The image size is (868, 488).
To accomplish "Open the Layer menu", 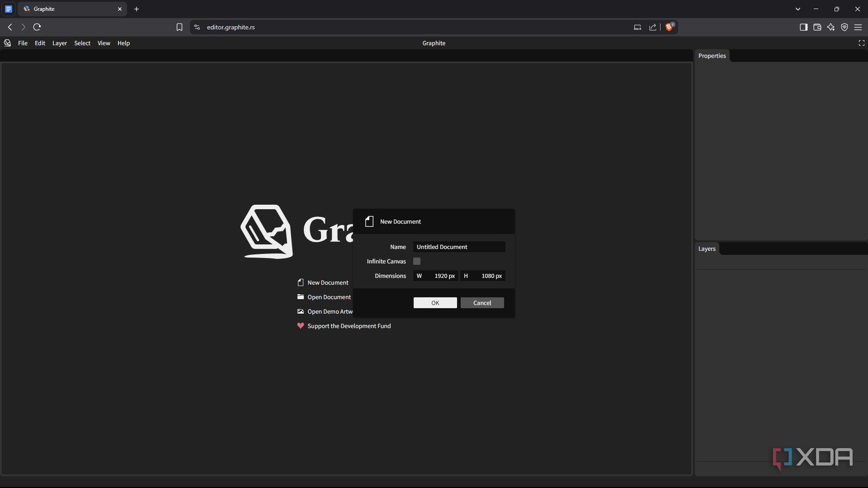I will 60,43.
